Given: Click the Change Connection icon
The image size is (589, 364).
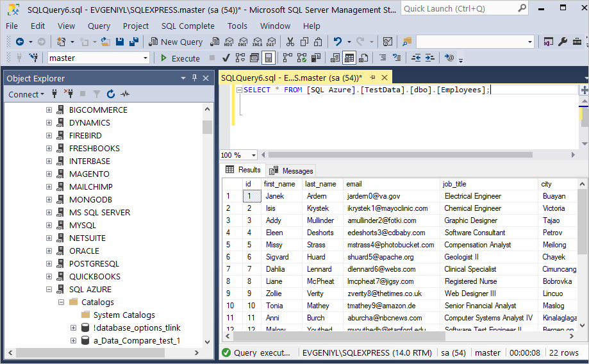Looking at the screenshot, I should pos(33,58).
